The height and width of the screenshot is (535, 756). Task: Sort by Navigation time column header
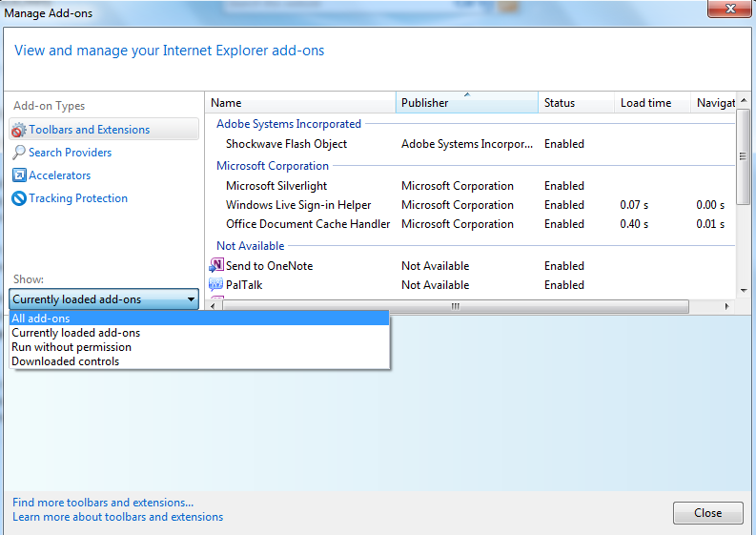pyautogui.click(x=713, y=103)
